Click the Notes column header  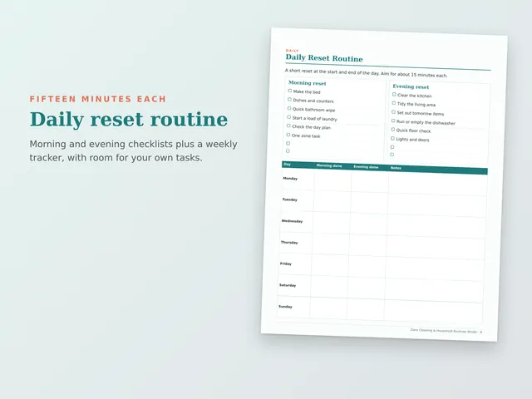pos(396,168)
